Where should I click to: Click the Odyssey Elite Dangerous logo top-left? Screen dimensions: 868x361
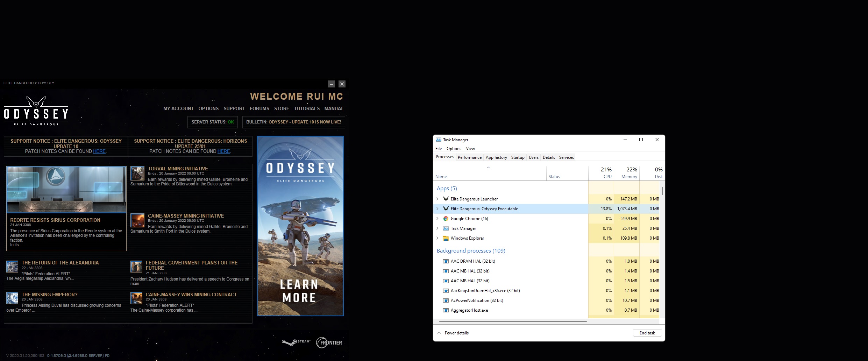[x=36, y=111]
